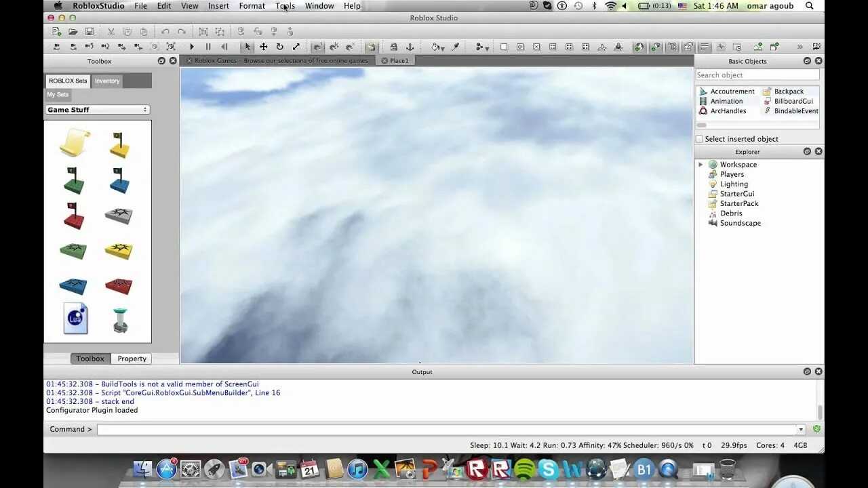Select the Hinge surface tool icon
The image size is (868, 488).
coord(602,47)
